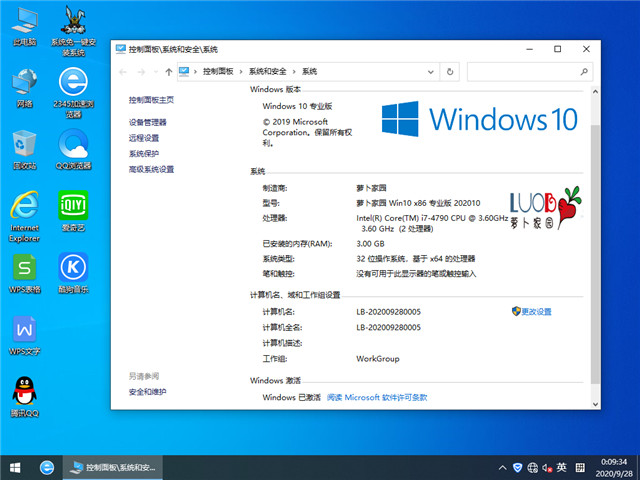
Task: Click the search magnifier icon
Action: (584, 72)
